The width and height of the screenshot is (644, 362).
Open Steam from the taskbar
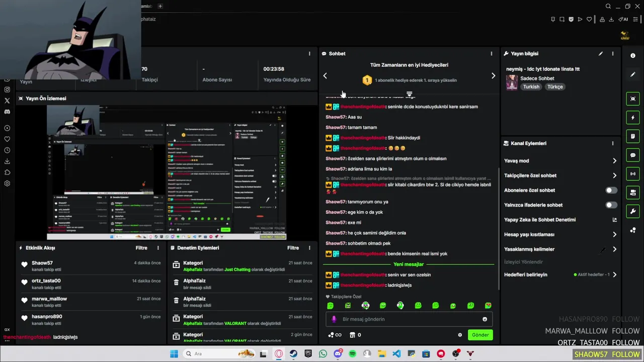293,354
